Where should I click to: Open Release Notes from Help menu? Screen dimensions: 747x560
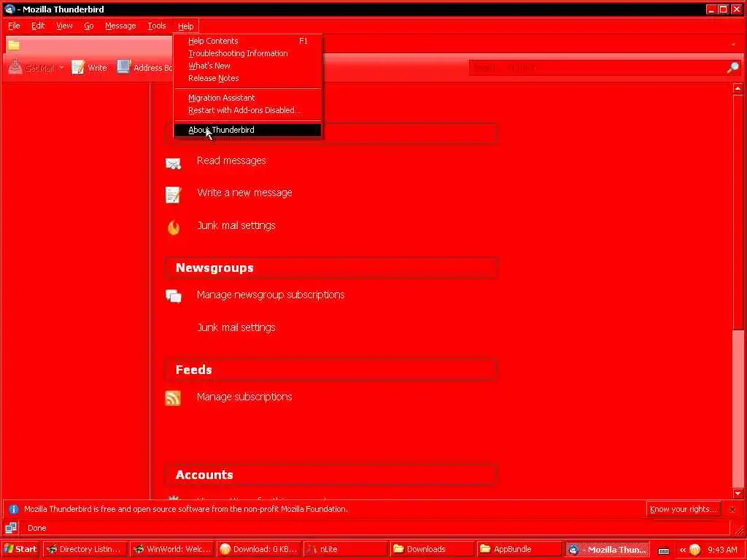(248, 78)
